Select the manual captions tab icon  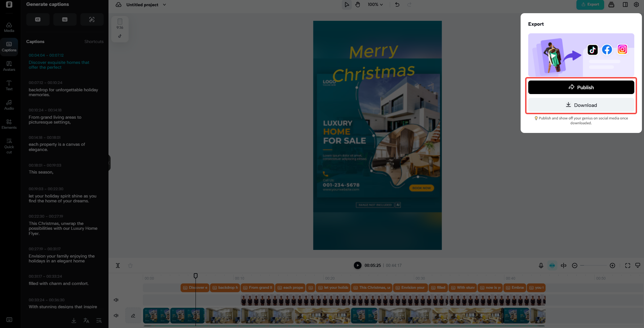coord(65,19)
